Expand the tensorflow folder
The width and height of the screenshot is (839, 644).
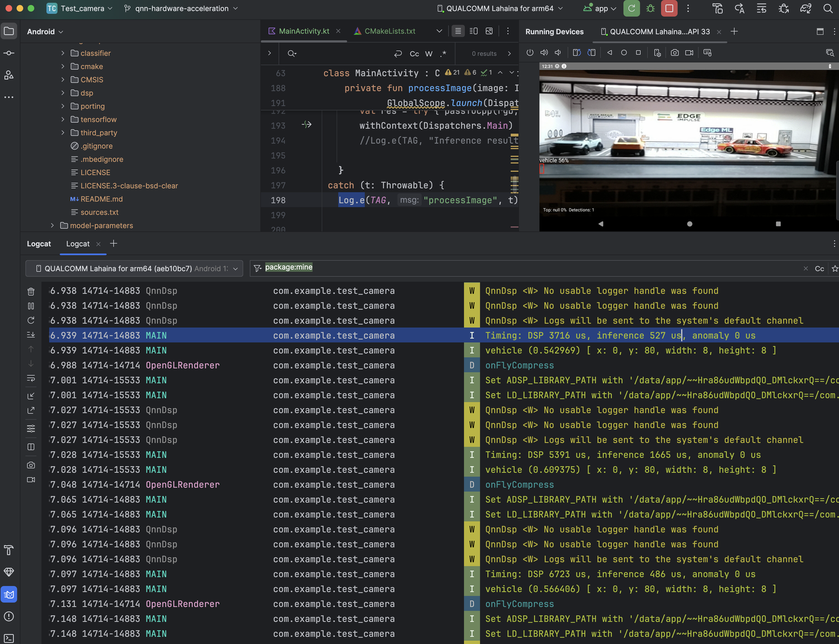(x=63, y=119)
